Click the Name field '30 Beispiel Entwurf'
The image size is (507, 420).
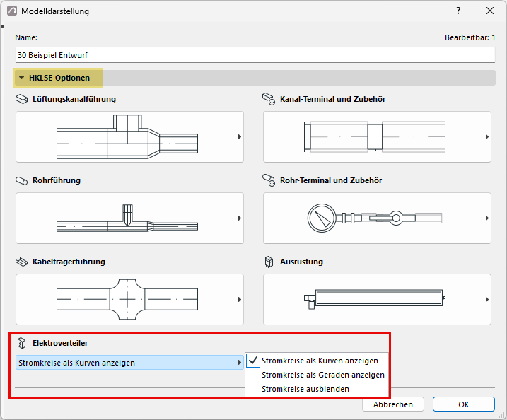point(255,55)
